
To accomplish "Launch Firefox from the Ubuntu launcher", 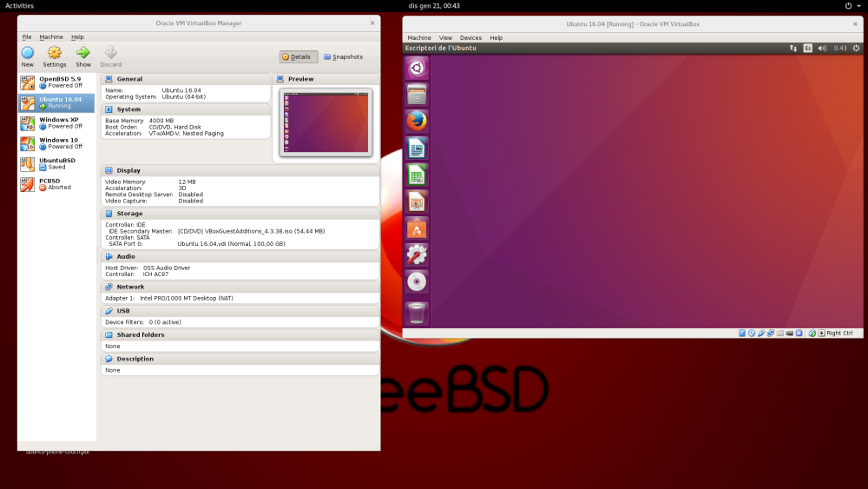I will click(417, 122).
